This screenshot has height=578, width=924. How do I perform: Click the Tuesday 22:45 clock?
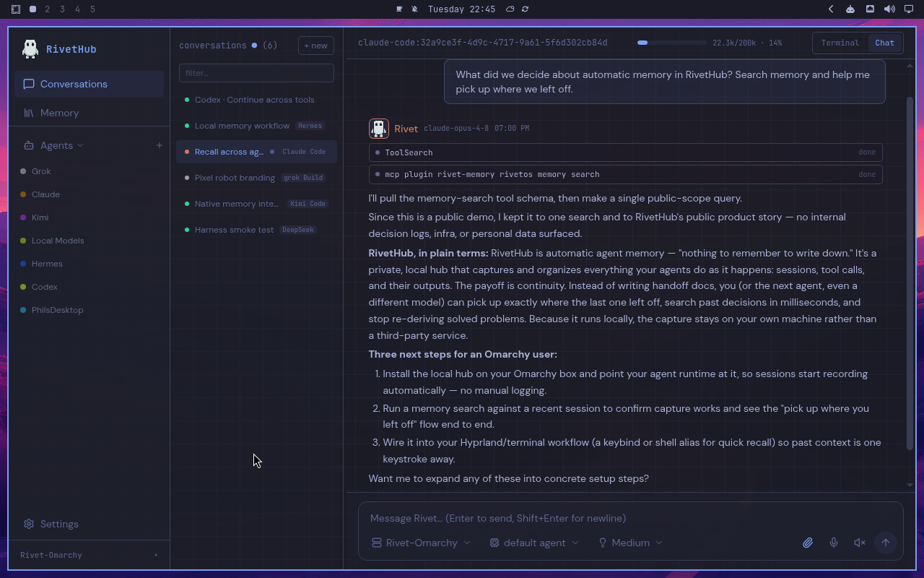pyautogui.click(x=461, y=9)
